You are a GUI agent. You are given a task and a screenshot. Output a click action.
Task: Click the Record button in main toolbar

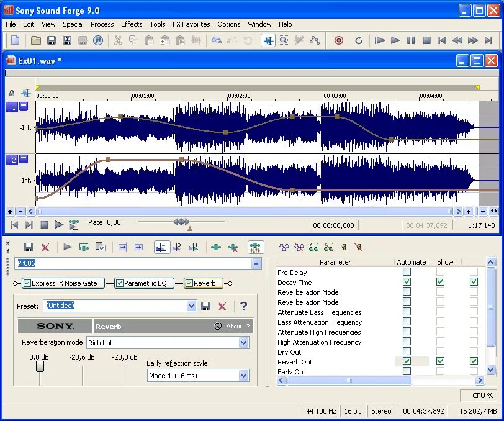(x=339, y=40)
